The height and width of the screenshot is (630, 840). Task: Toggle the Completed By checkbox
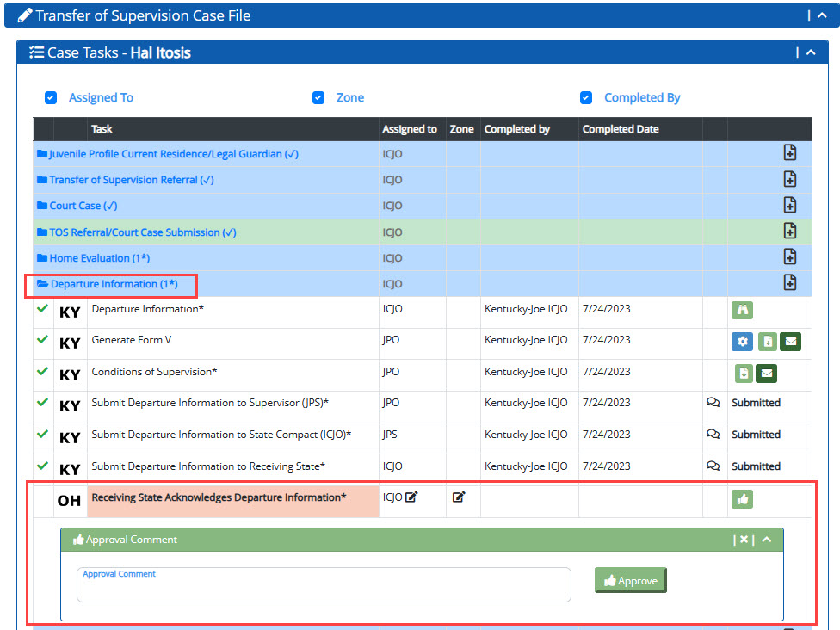coord(586,97)
